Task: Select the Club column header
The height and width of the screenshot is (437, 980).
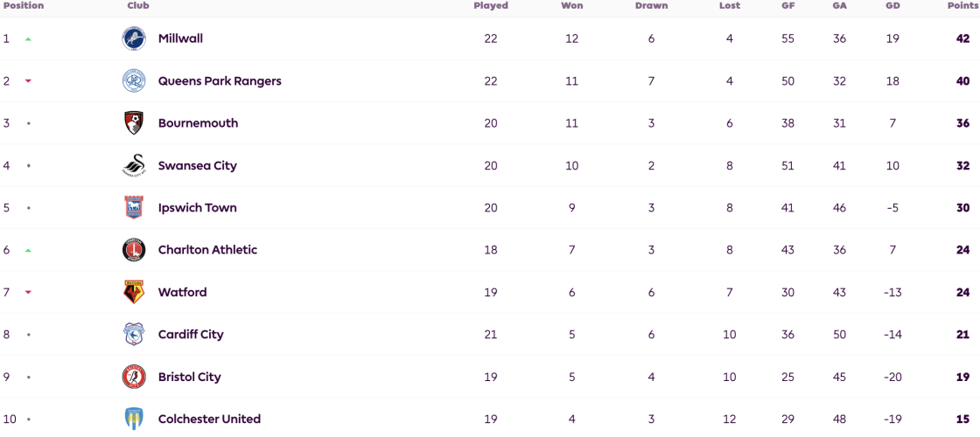Action: (x=138, y=5)
